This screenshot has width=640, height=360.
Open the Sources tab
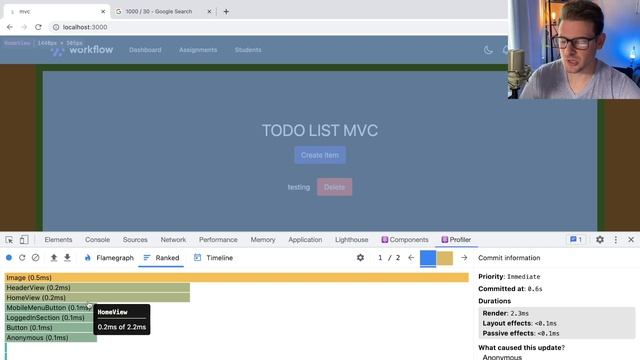[x=135, y=240]
